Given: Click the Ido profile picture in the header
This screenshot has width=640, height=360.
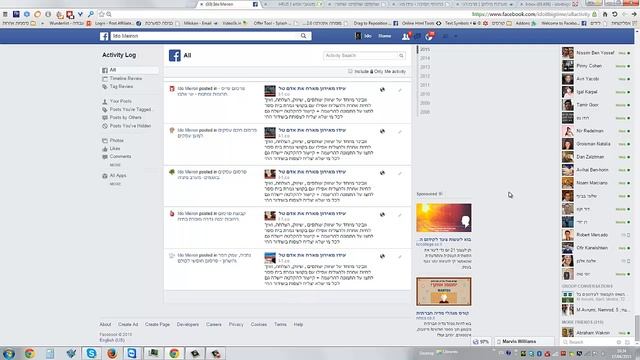Looking at the screenshot, I should coord(358,36).
